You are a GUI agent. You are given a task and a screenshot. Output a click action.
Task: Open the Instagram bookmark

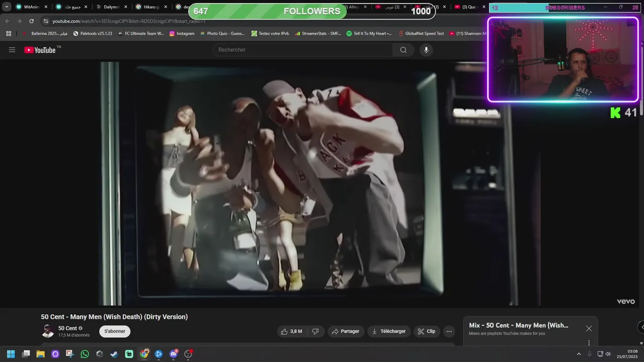[182, 33]
